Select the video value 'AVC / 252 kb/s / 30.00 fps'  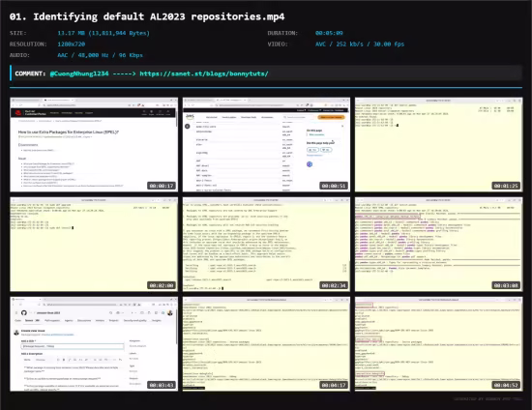pyautogui.click(x=360, y=44)
